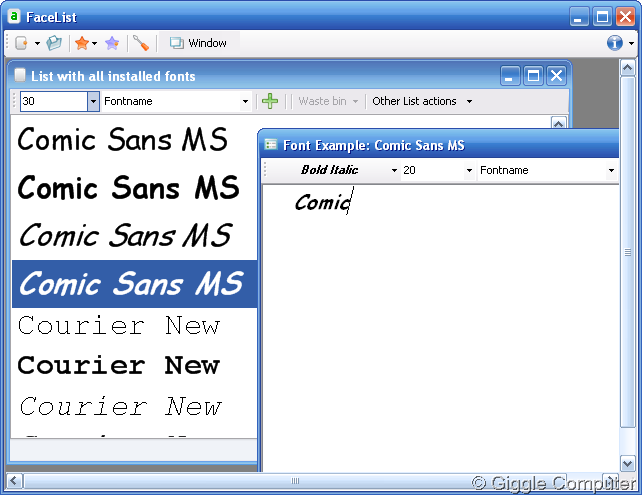Select regular Courier New entry
642x495 pixels.
[x=134, y=326]
